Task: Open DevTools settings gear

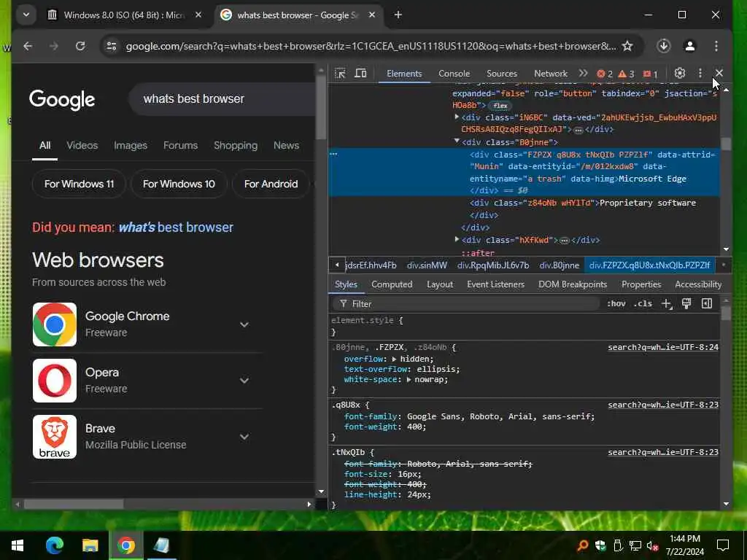Action: point(680,74)
